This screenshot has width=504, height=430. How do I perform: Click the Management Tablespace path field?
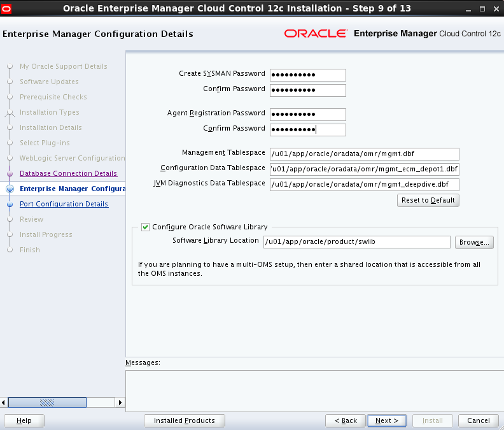[364, 154]
